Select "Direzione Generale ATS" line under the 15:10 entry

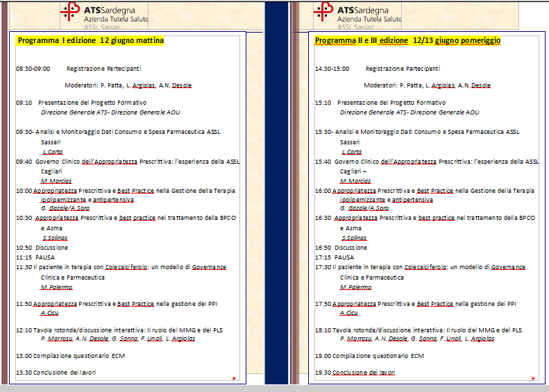pos(409,112)
